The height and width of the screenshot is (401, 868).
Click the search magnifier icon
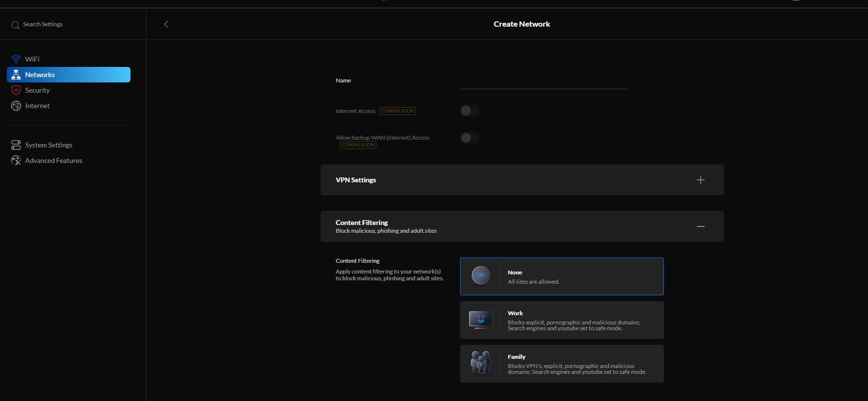click(16, 25)
